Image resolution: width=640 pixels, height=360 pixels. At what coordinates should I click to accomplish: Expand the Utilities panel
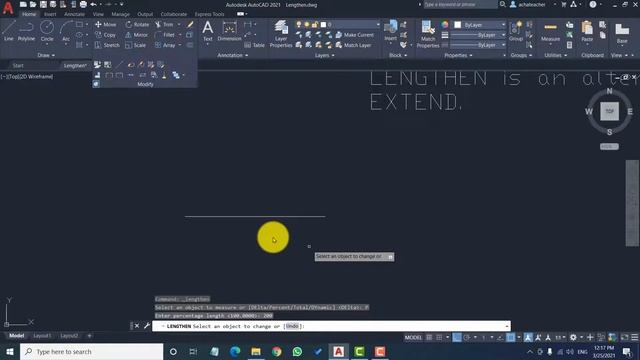tap(555, 55)
